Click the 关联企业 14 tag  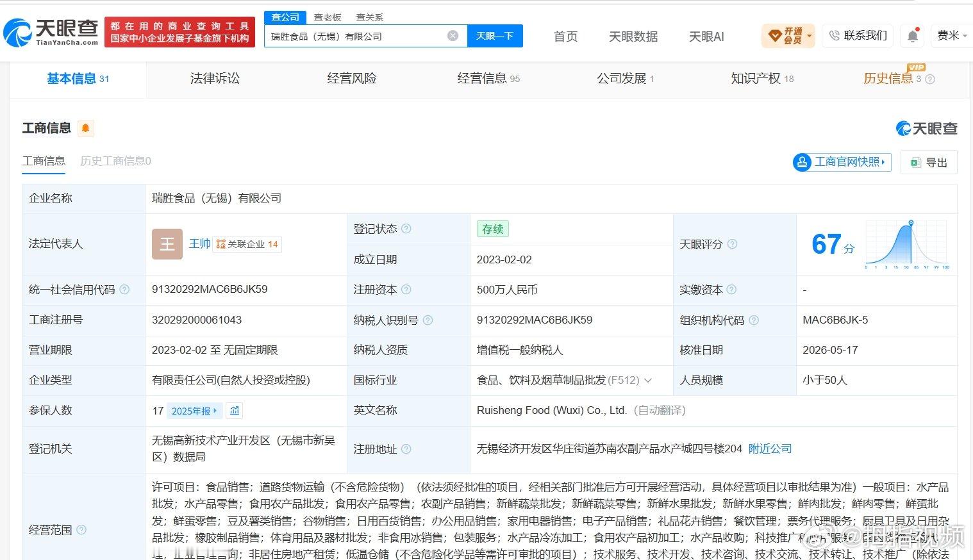point(247,244)
